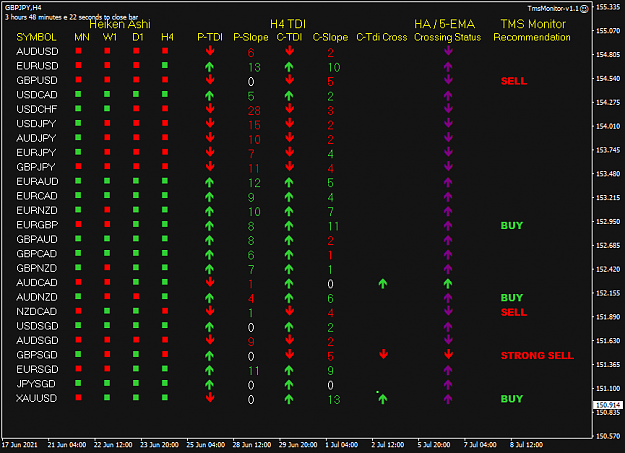Image resolution: width=625 pixels, height=453 pixels.
Task: Click AUDCAD green C-Tdi Cross arrow
Action: click(383, 284)
